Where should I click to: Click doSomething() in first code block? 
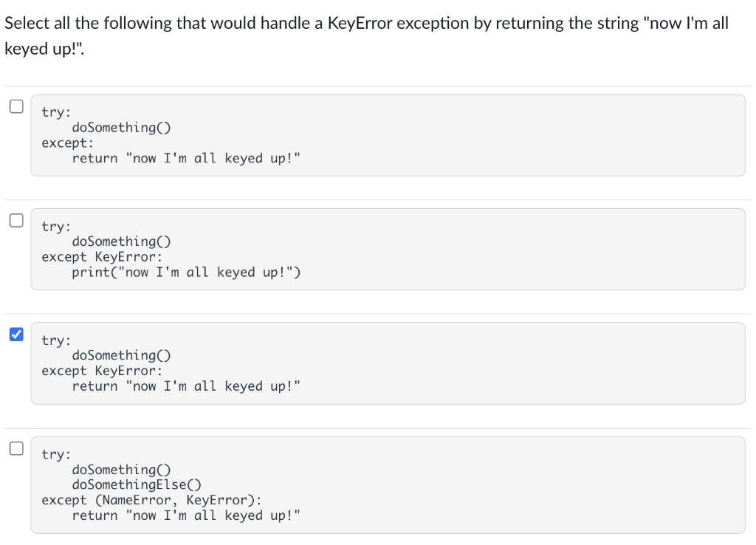click(x=122, y=128)
